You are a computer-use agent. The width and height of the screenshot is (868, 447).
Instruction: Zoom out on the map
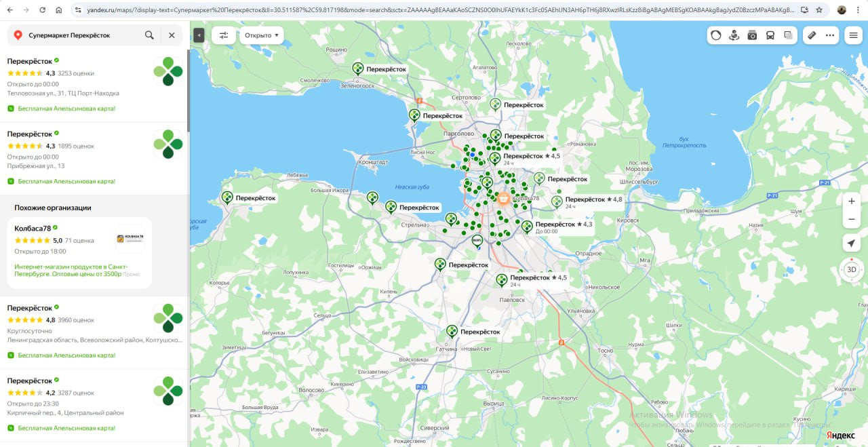click(x=852, y=220)
